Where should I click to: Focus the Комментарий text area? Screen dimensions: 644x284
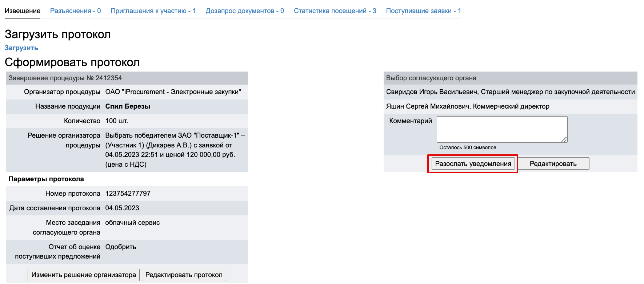pyautogui.click(x=502, y=129)
